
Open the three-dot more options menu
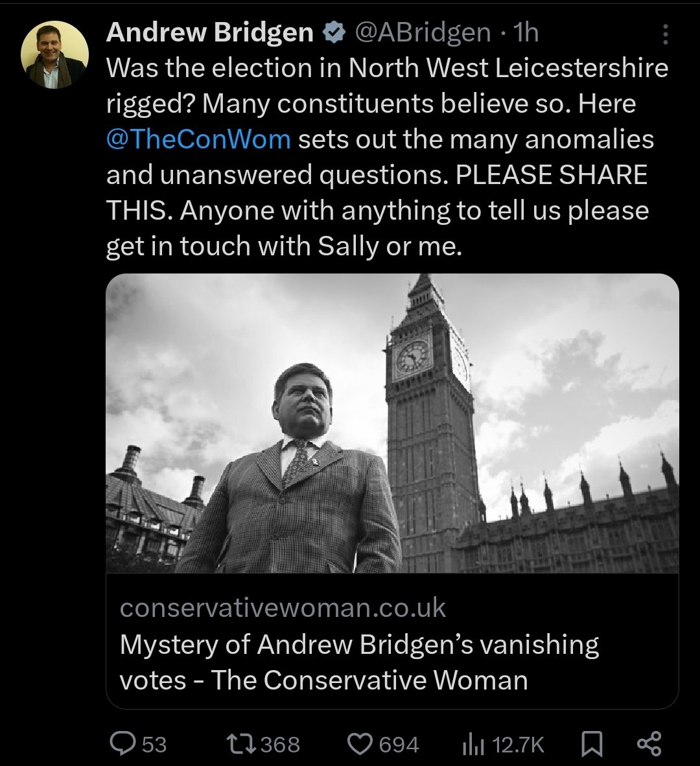pyautogui.click(x=665, y=34)
